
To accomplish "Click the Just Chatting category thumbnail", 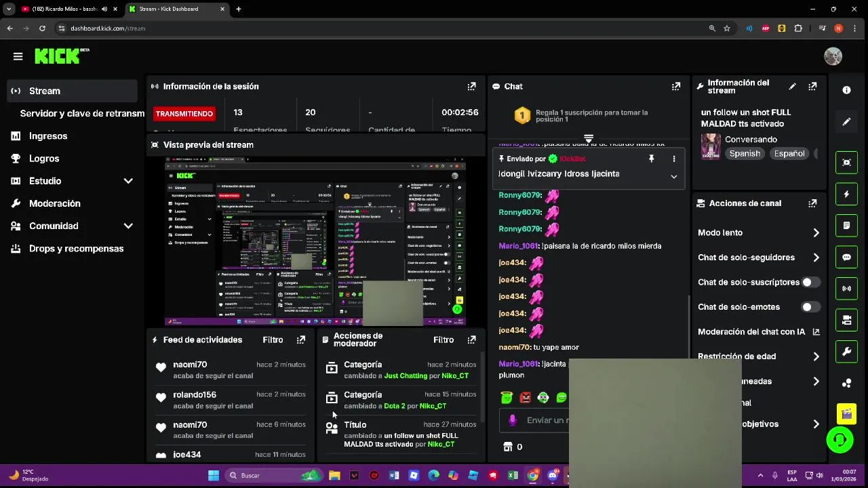I will pyautogui.click(x=711, y=146).
